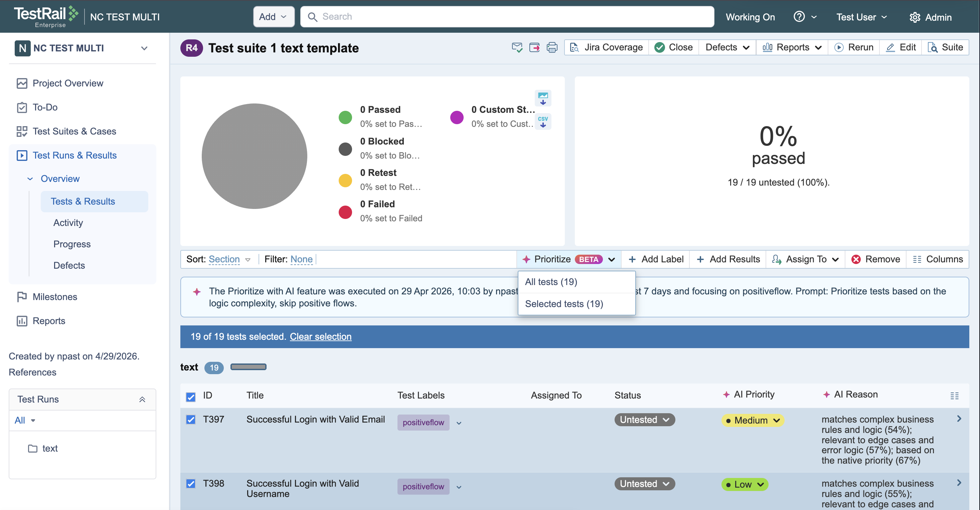
Task: Click the text folder in Test Runs
Action: click(x=43, y=449)
